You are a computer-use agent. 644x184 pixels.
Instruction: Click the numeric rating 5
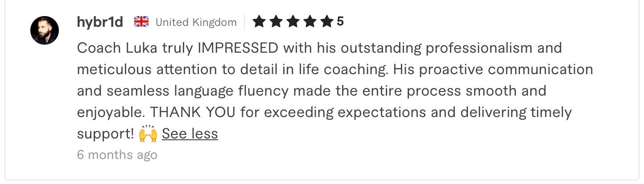point(340,21)
